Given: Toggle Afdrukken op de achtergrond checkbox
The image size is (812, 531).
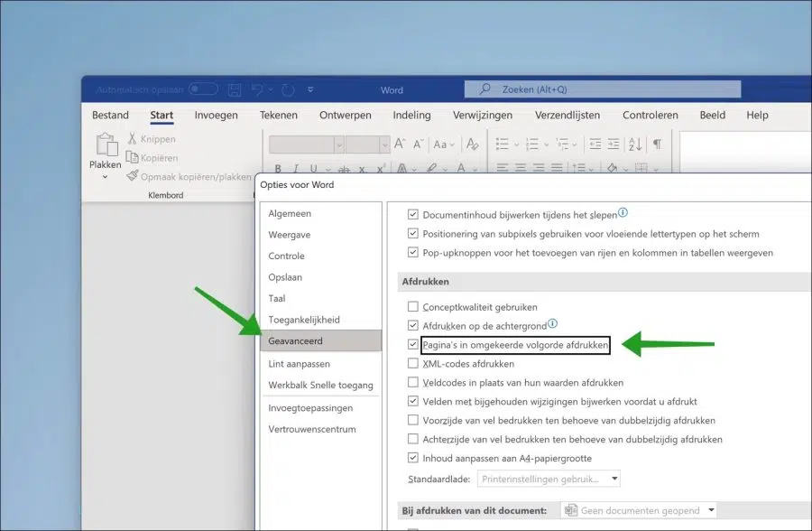Looking at the screenshot, I should (412, 325).
